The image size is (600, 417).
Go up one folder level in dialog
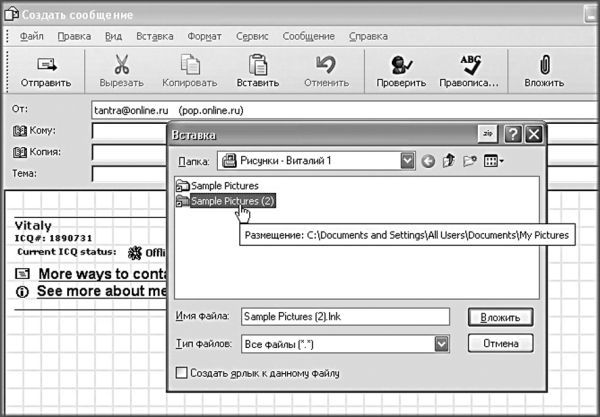pos(449,161)
